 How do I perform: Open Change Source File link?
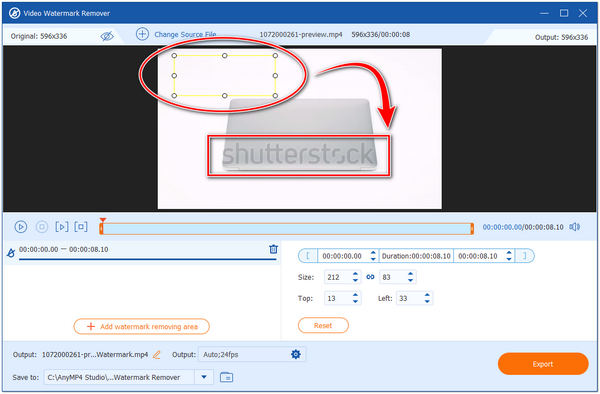185,34
